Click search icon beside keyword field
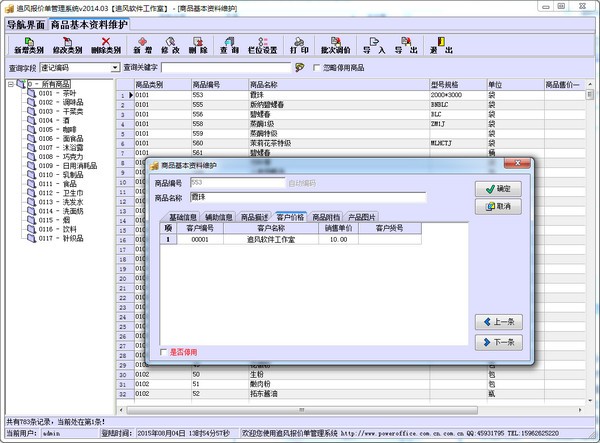 [298, 67]
